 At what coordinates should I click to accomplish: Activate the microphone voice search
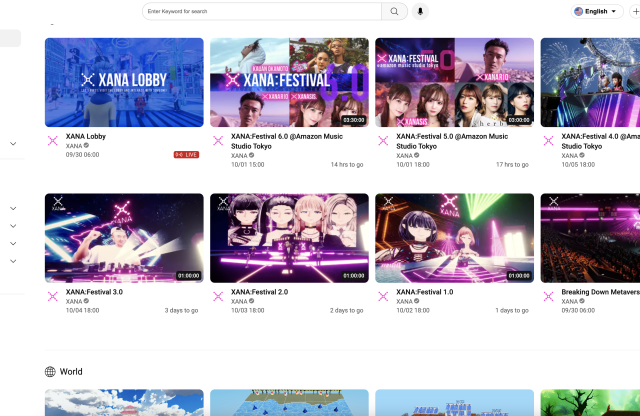tap(420, 11)
